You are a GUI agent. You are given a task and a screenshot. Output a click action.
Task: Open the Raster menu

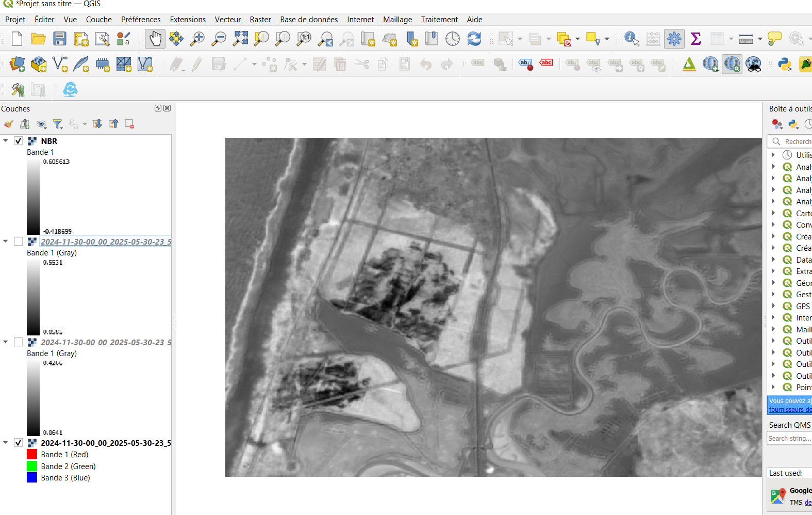pos(260,20)
